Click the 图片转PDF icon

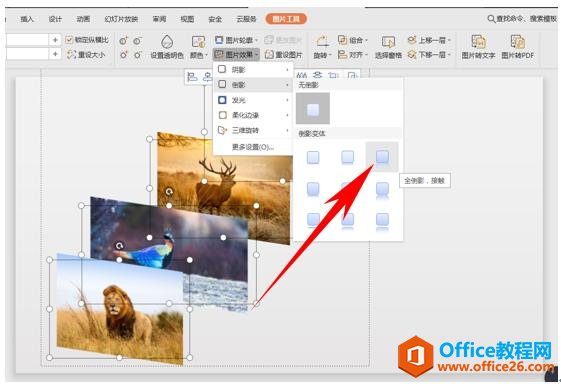click(x=517, y=42)
